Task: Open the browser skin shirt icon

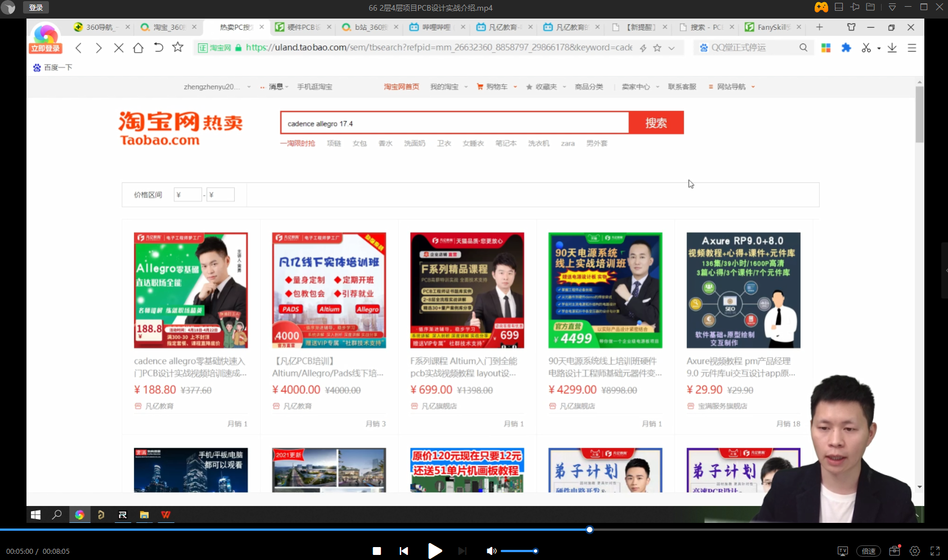Action: (x=851, y=27)
